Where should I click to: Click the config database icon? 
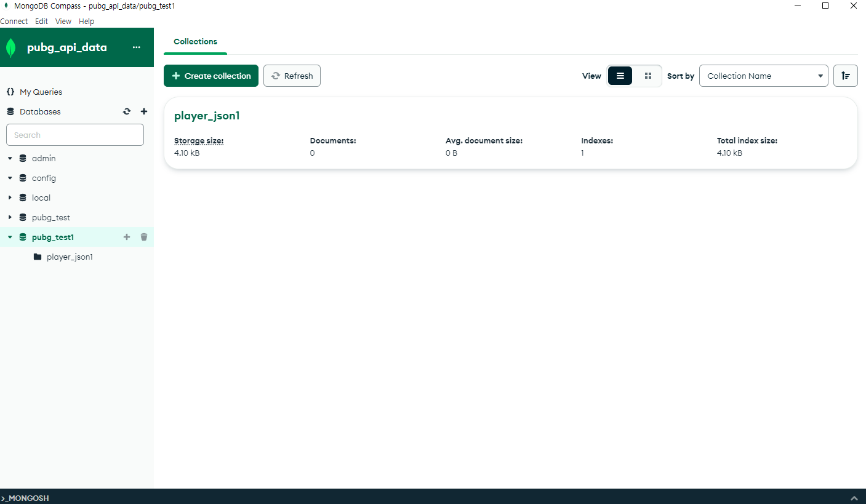coord(23,178)
